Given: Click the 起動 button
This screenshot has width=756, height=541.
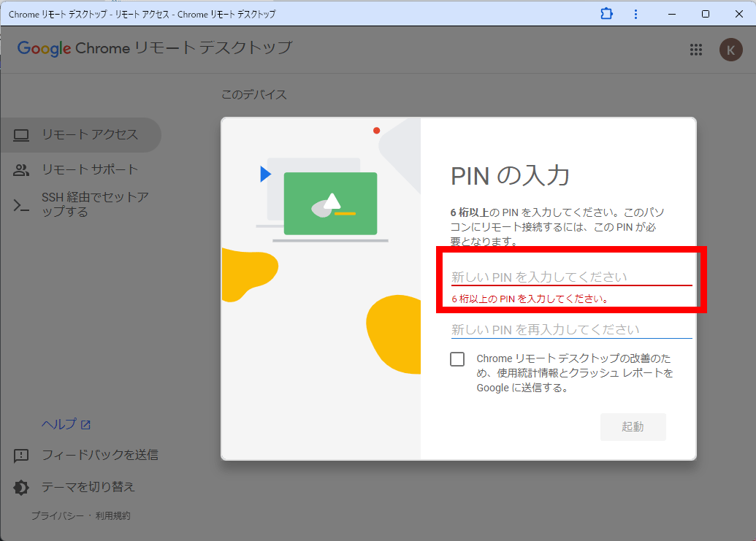Looking at the screenshot, I should click(633, 426).
